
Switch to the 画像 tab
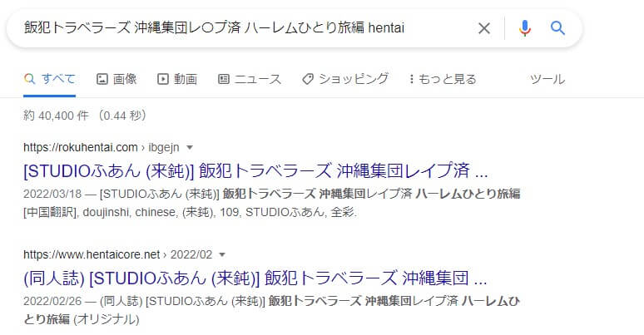point(116,79)
